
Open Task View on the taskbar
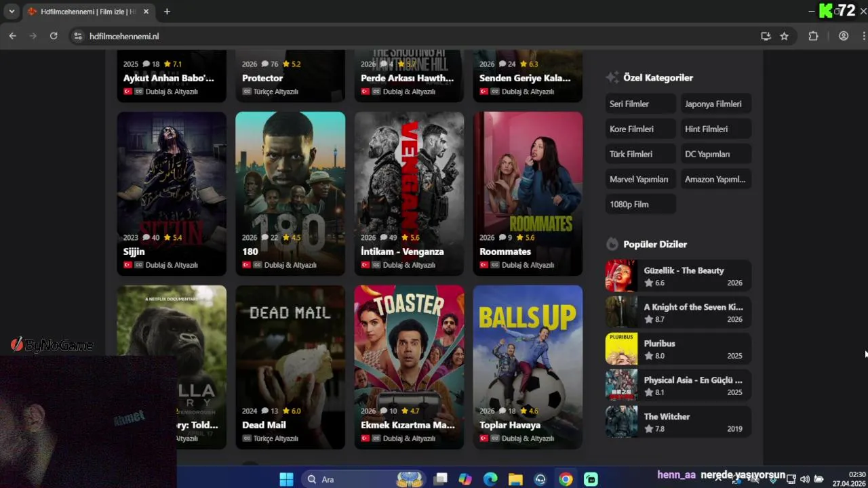[x=441, y=479]
